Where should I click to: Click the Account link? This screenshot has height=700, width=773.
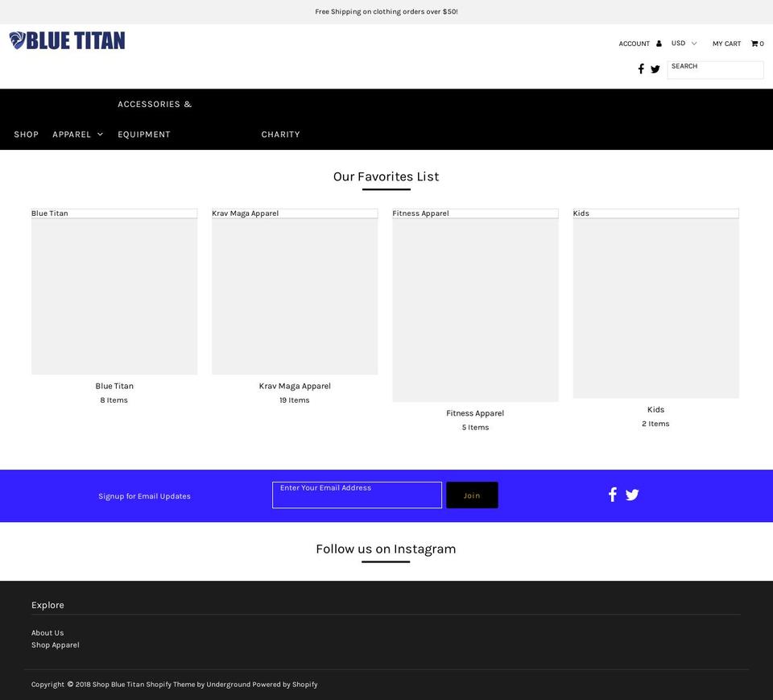tap(634, 43)
